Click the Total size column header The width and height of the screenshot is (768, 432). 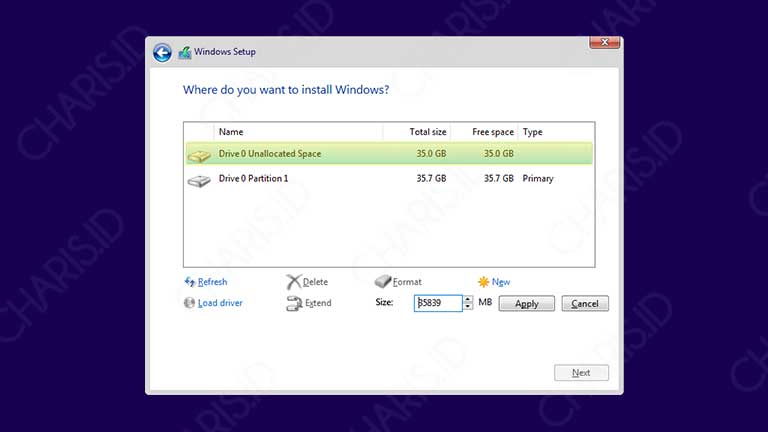point(417,132)
